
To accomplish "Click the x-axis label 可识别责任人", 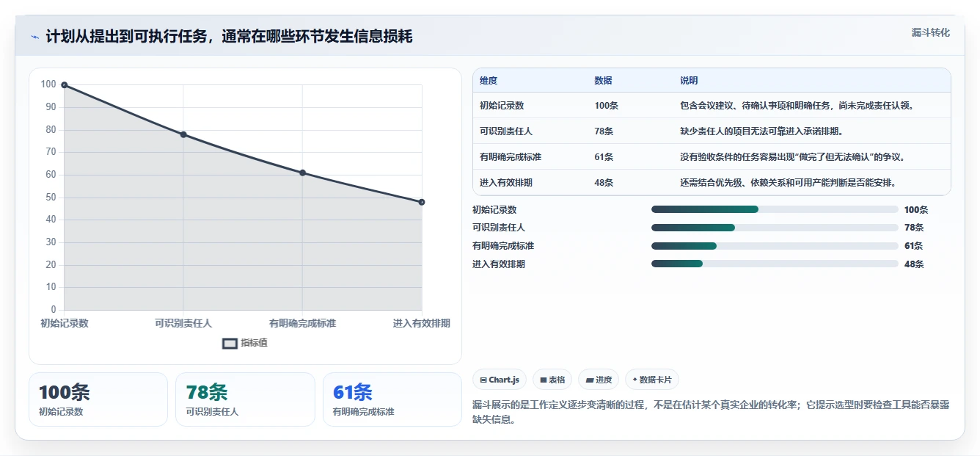I will click(x=183, y=323).
